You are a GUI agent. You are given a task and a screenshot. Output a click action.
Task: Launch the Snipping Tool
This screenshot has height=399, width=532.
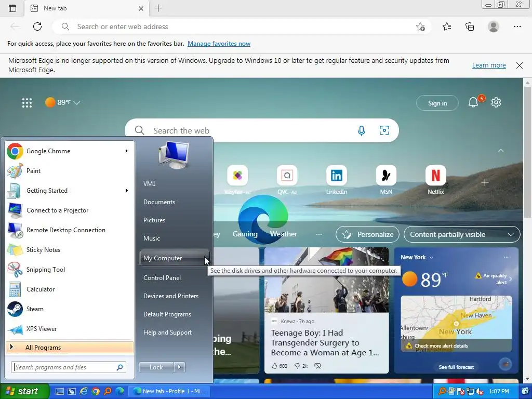pos(70,270)
